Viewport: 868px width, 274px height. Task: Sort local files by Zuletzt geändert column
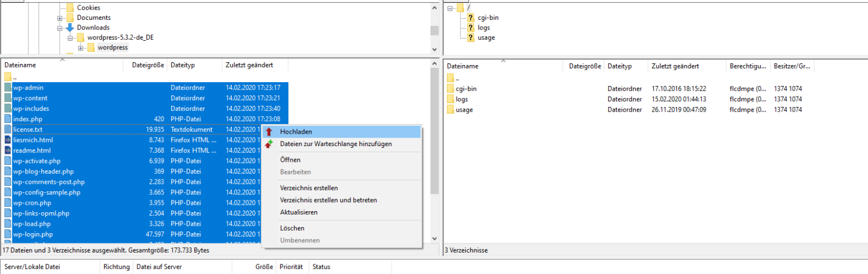tap(255, 65)
